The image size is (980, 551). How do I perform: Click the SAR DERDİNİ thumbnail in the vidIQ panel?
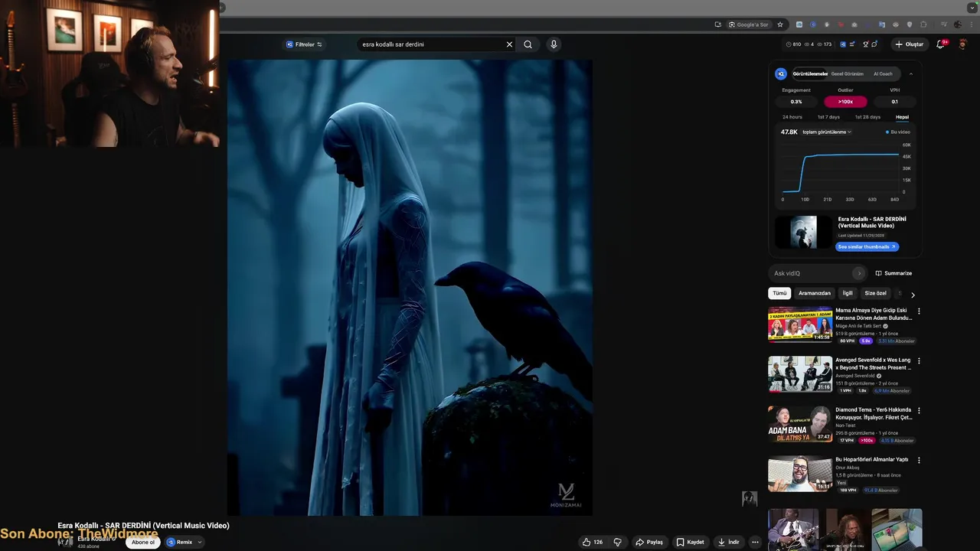[803, 232]
